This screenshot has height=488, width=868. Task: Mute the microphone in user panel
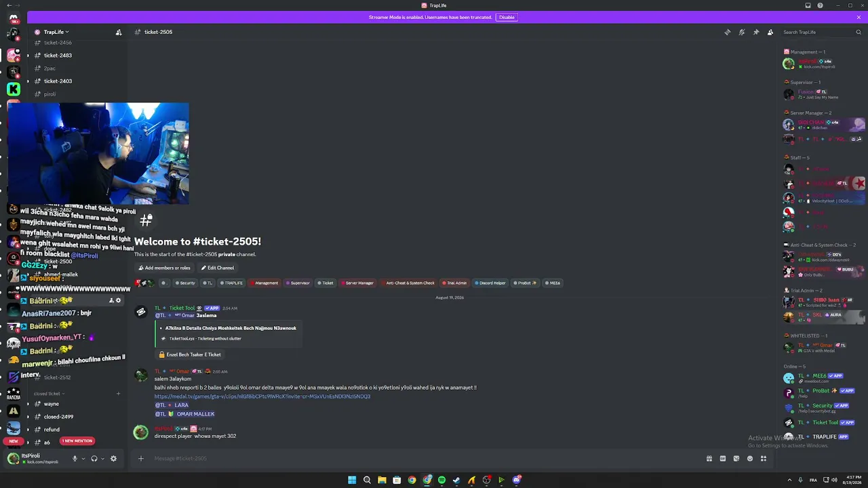pos(75,459)
